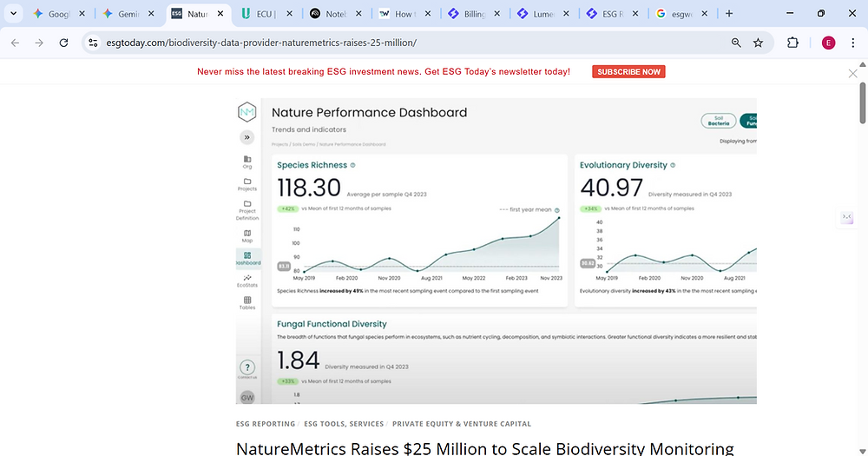Click the NatureMetrics NM hexagon logo
Image resolution: width=868 pixels, height=456 pixels.
[247, 112]
